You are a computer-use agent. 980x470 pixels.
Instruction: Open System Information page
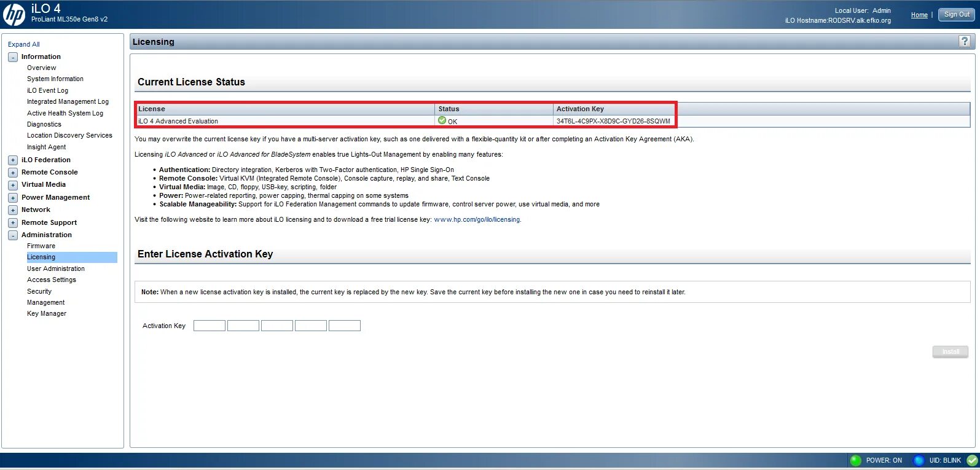[x=55, y=79]
